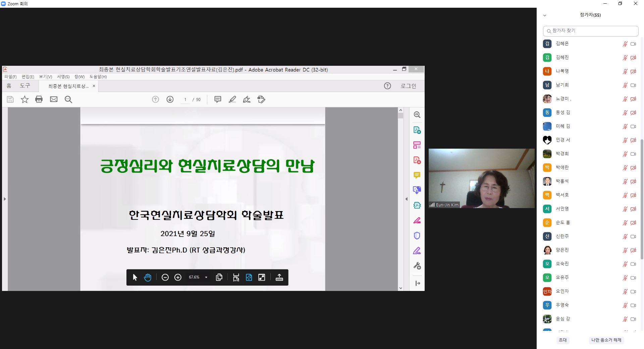Open Create PDF tool in right sidebar
644x349 pixels.
pos(417,160)
